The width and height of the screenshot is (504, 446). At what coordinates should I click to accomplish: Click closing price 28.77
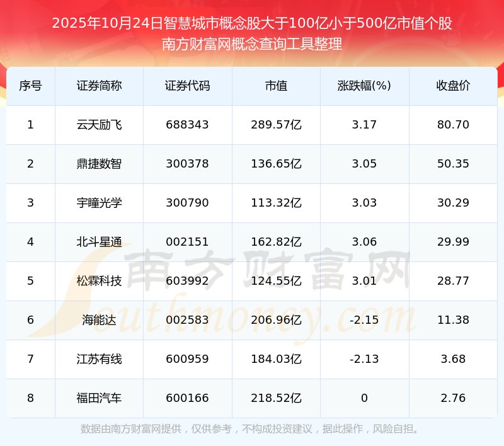click(453, 281)
